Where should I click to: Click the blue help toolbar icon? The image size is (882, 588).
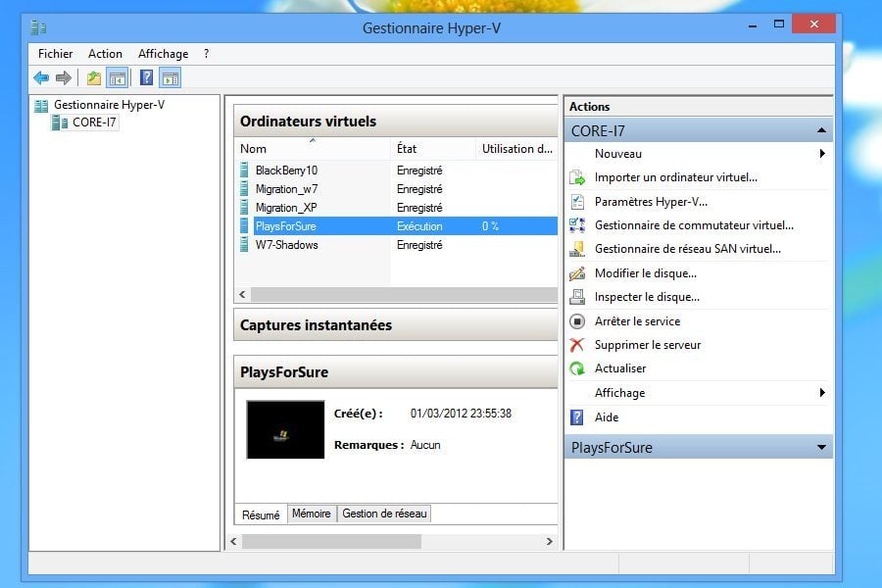click(146, 78)
